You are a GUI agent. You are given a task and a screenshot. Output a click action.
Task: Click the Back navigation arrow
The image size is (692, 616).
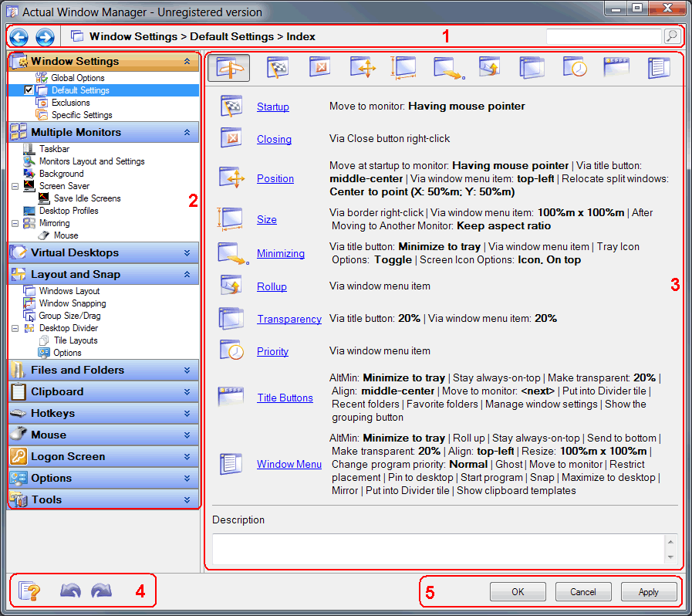click(19, 37)
